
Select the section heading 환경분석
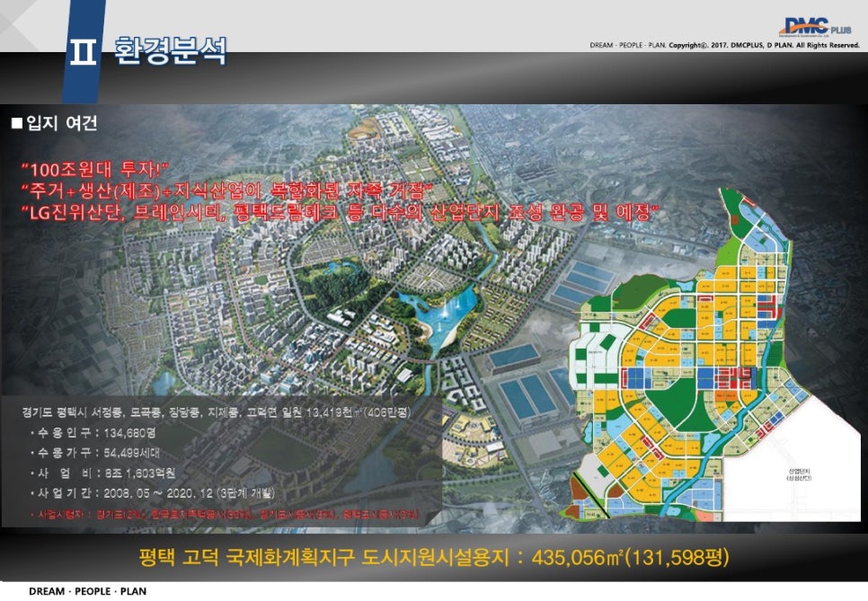(x=171, y=51)
